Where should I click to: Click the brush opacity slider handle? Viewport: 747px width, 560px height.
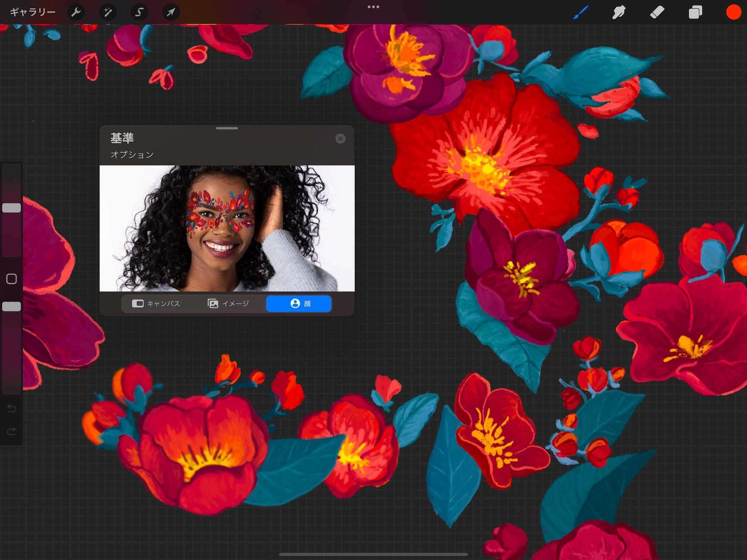[x=12, y=307]
